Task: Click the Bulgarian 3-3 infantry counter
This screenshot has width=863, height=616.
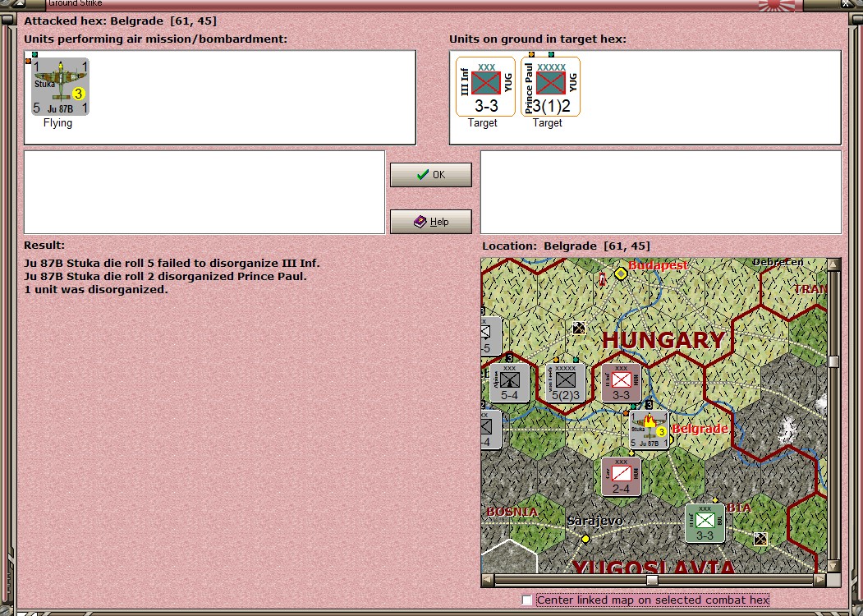Action: [705, 523]
